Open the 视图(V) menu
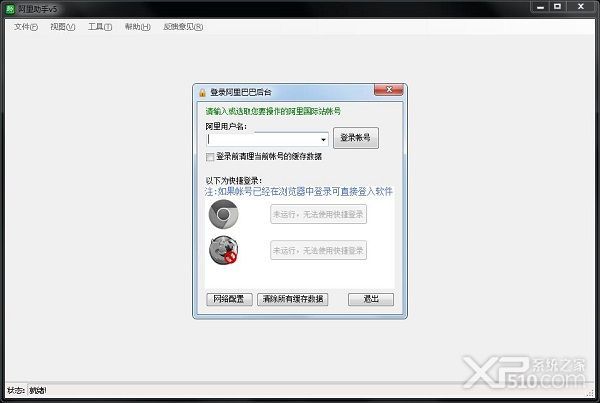Image resolution: width=600 pixels, height=403 pixels. tap(62, 27)
